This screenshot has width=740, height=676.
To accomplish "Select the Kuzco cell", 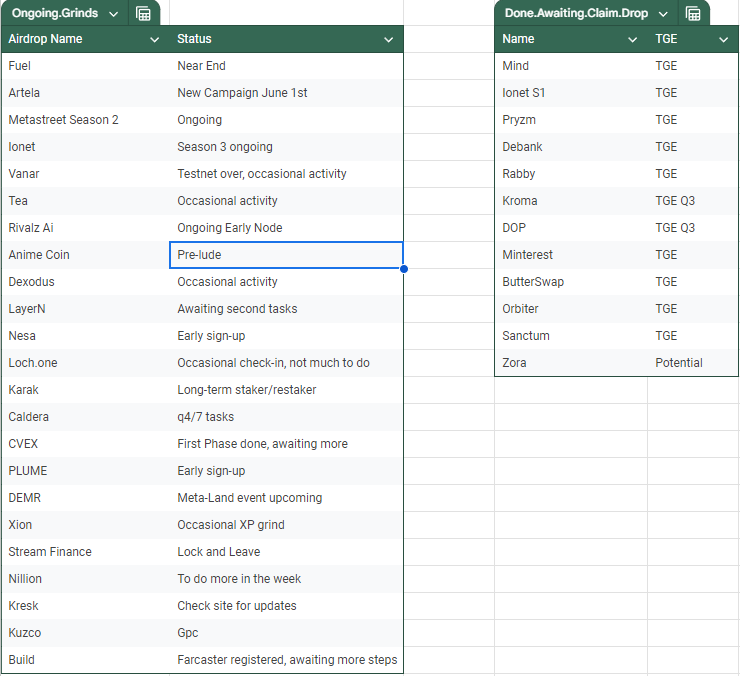I will pos(85,633).
